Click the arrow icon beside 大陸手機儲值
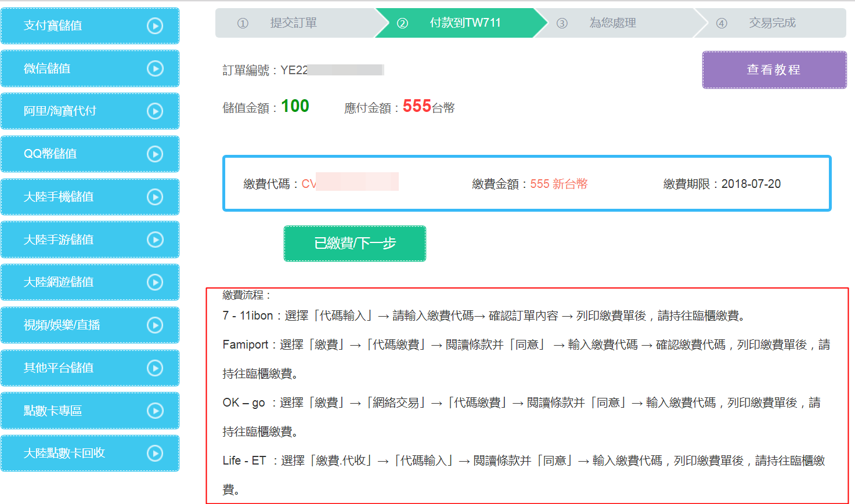This screenshot has height=504, width=855. [x=155, y=197]
